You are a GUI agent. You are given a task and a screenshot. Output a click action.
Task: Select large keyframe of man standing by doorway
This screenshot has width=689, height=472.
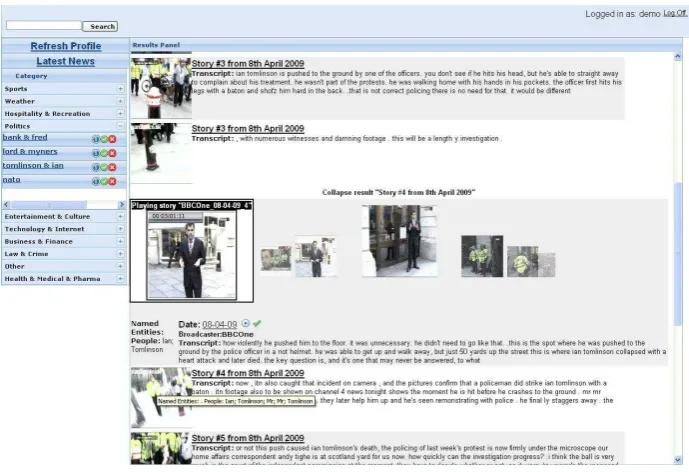399,241
